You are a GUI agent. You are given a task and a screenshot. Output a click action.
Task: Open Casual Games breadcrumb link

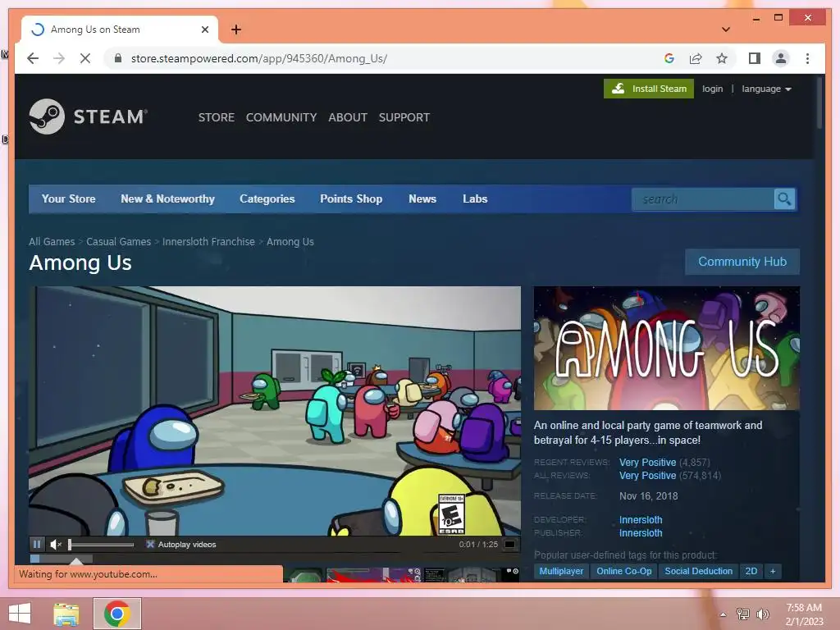click(118, 242)
